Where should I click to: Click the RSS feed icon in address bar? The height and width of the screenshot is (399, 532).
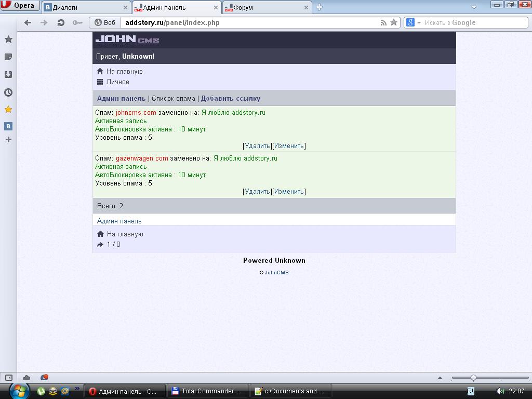click(x=383, y=23)
